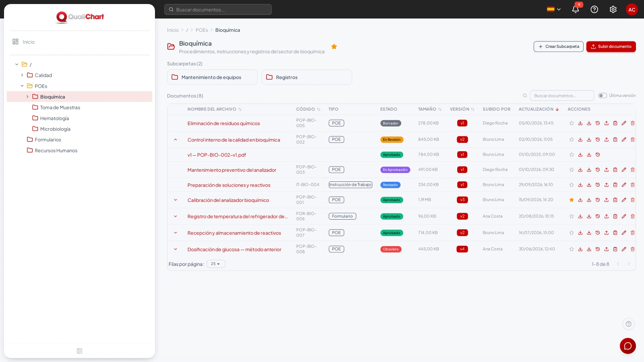The image size is (644, 362).
Task: Sort by Nombre del archivo column
Action: [214, 109]
